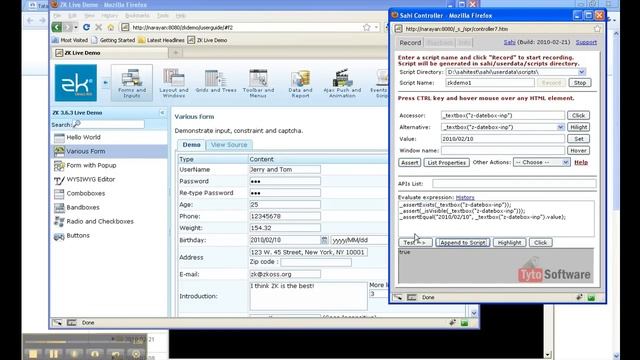Switch to View Source tab
The height and width of the screenshot is (360, 640).
click(229, 145)
